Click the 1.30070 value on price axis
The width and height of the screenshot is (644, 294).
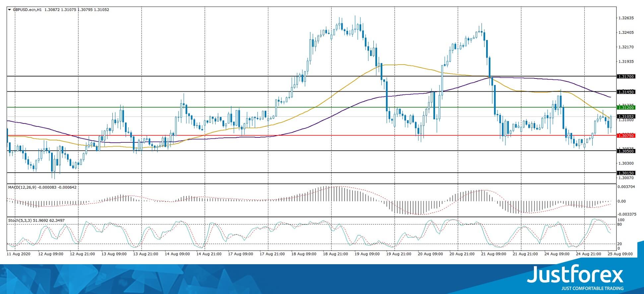(626, 178)
